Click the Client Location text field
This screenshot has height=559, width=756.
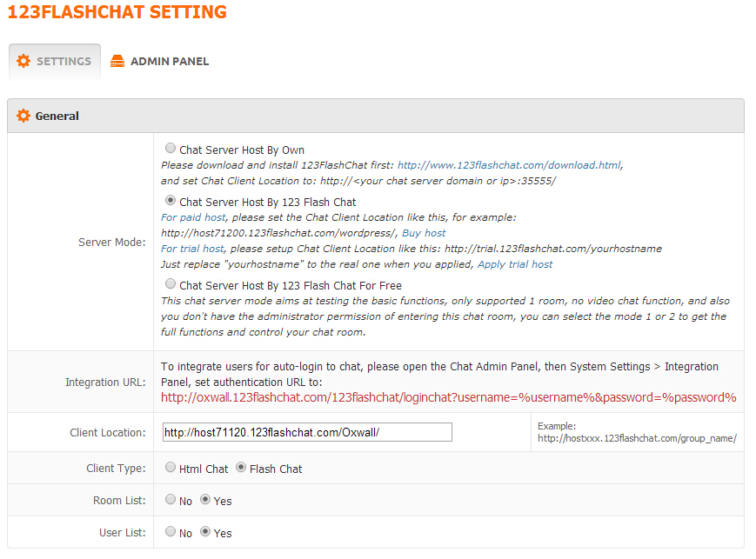tap(307, 432)
